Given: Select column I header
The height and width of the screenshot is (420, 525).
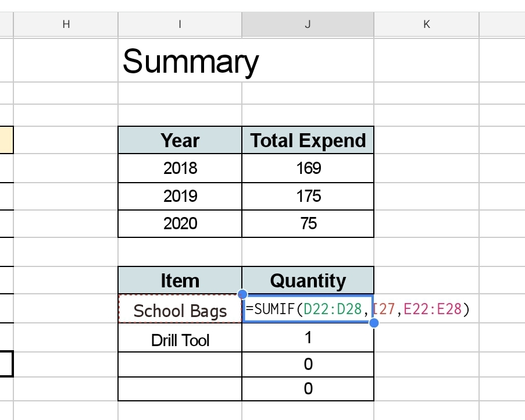Looking at the screenshot, I should pos(180,24).
